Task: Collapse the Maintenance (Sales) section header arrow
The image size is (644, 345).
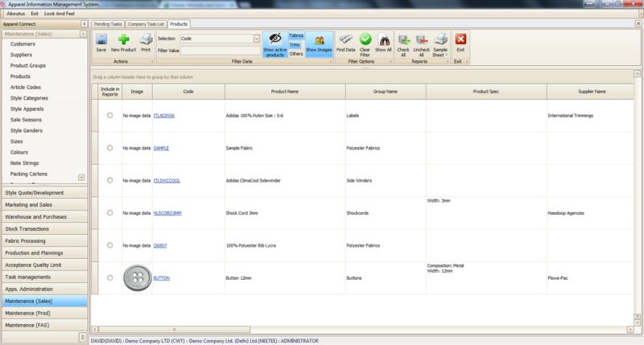Action: point(83,34)
